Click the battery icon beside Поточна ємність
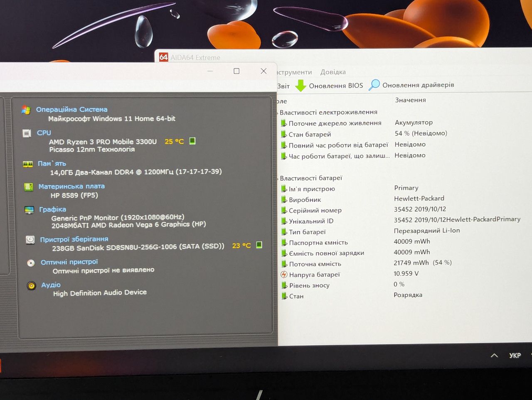 (x=284, y=264)
